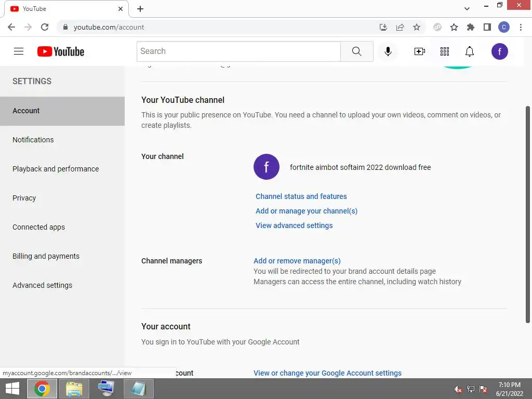This screenshot has height=399, width=532.
Task: Open File Explorer from taskbar
Action: (74, 389)
